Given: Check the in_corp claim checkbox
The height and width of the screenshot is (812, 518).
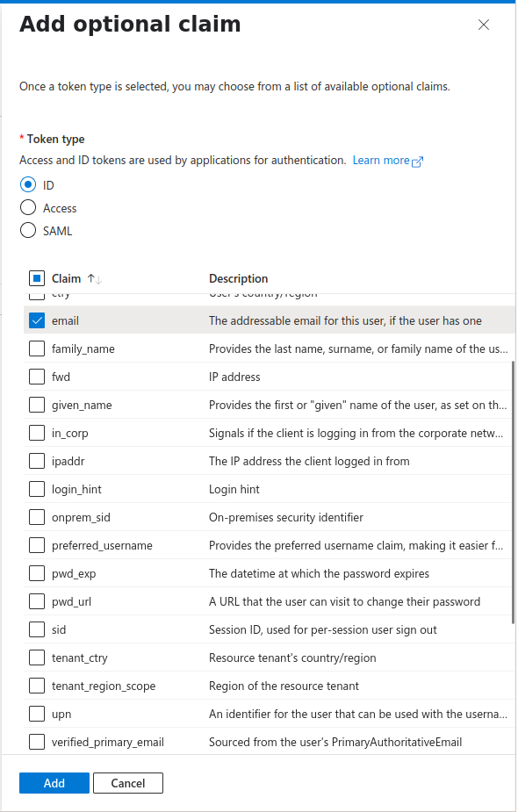Looking at the screenshot, I should click(36, 432).
